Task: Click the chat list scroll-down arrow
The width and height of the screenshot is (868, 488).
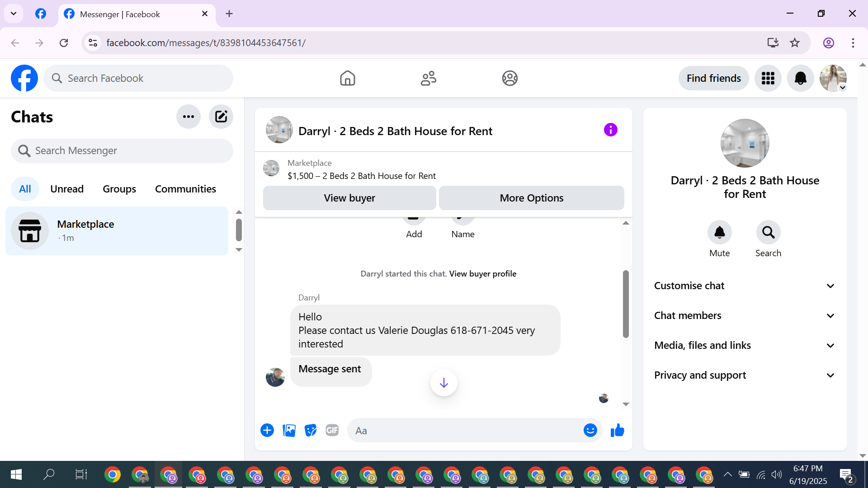Action: point(239,250)
